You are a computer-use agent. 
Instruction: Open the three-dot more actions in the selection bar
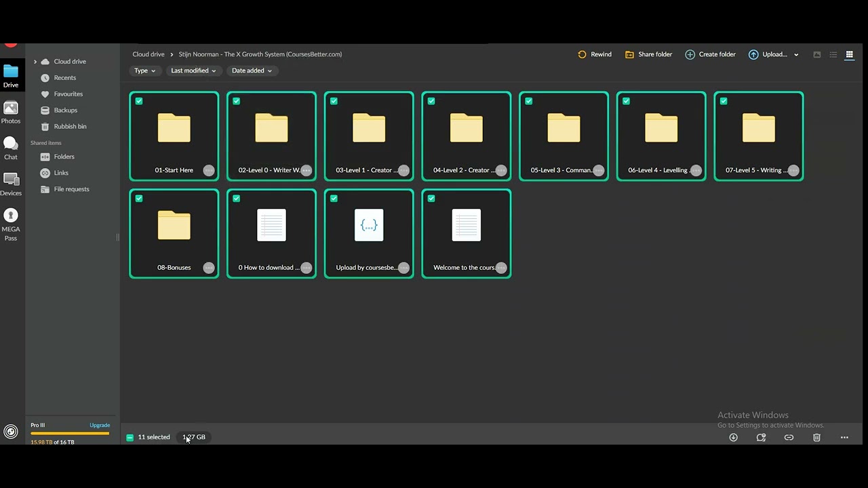844,437
